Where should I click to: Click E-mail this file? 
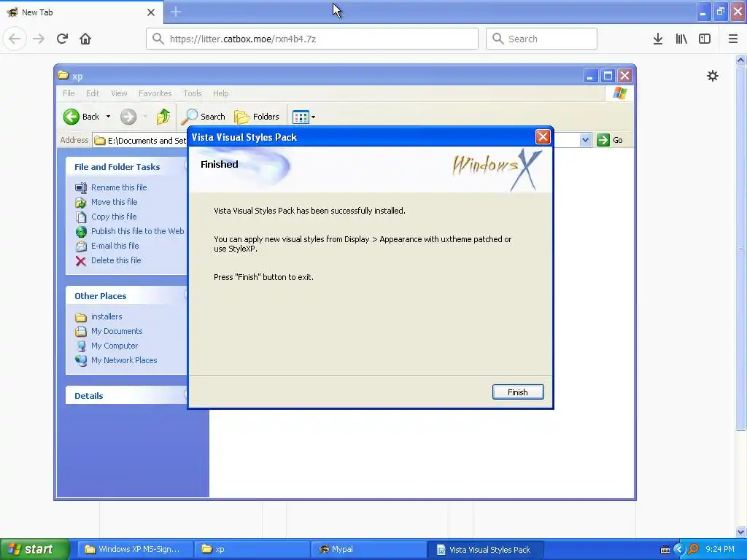coord(115,246)
